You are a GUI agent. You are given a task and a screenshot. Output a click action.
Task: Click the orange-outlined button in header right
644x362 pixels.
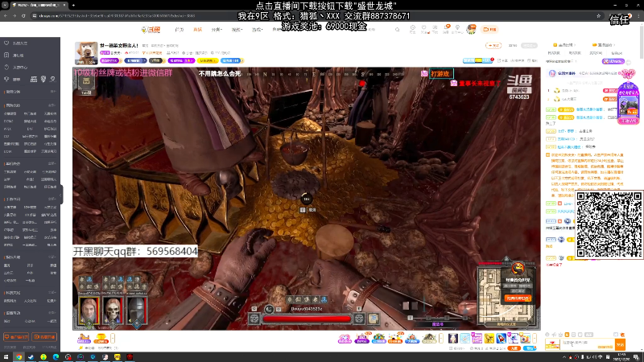coord(489,30)
